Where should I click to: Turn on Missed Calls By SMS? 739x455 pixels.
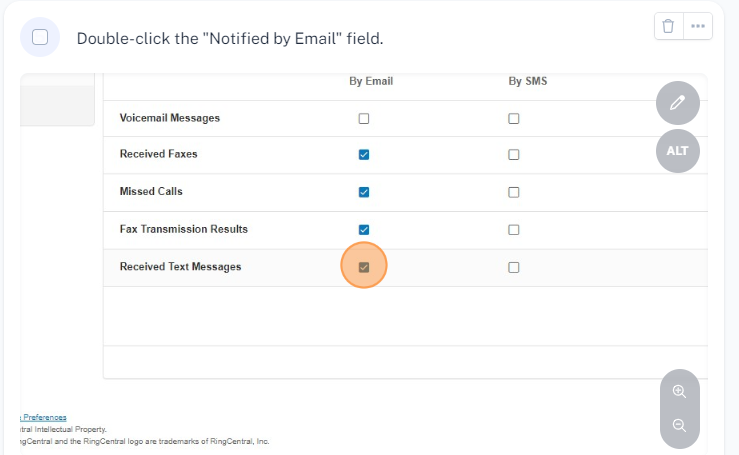(514, 192)
